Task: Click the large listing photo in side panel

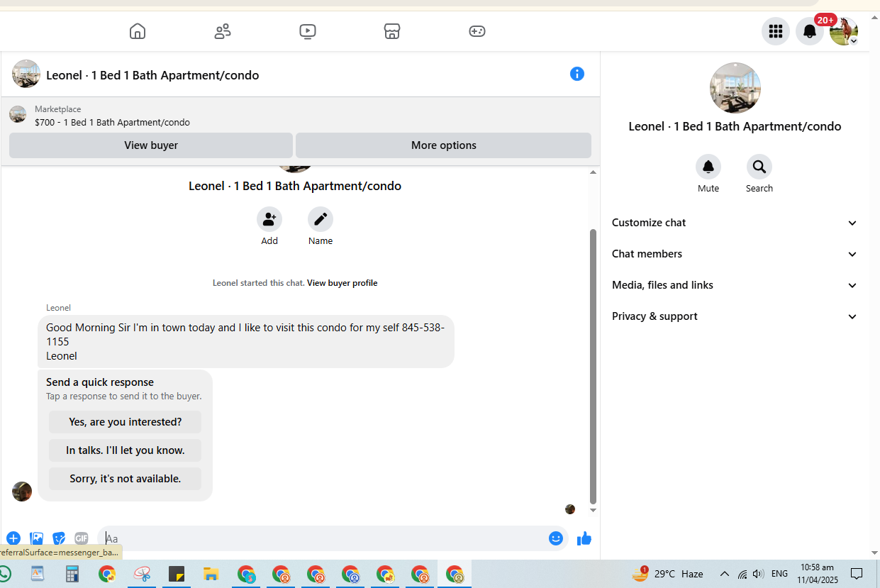Action: coord(735,88)
